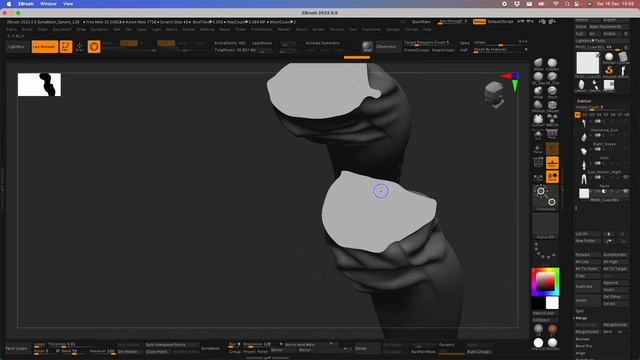640x360 pixels.
Task: Click the XYZ axis orientation indicator
Action: (510, 82)
